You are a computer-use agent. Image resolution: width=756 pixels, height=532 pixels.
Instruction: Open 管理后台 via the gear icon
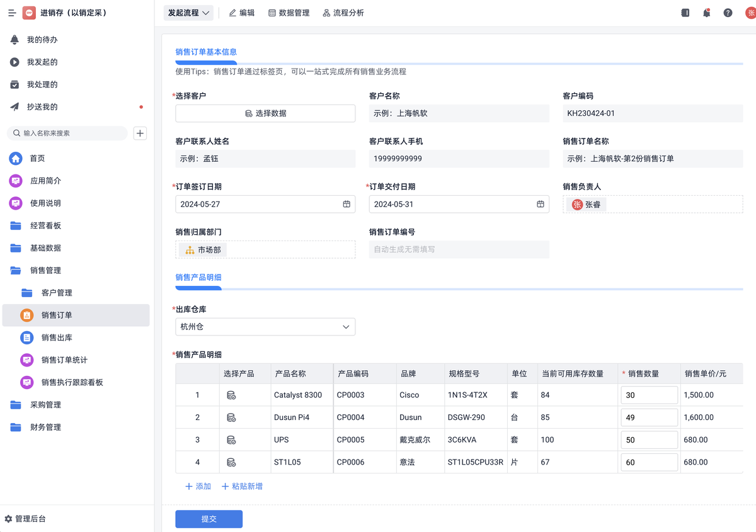pyautogui.click(x=9, y=519)
